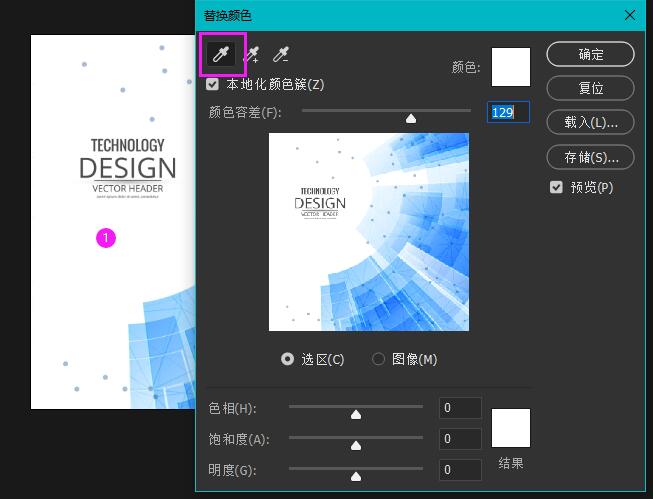Select the 图像(M) radio option
This screenshot has height=499, width=653.
coord(378,359)
